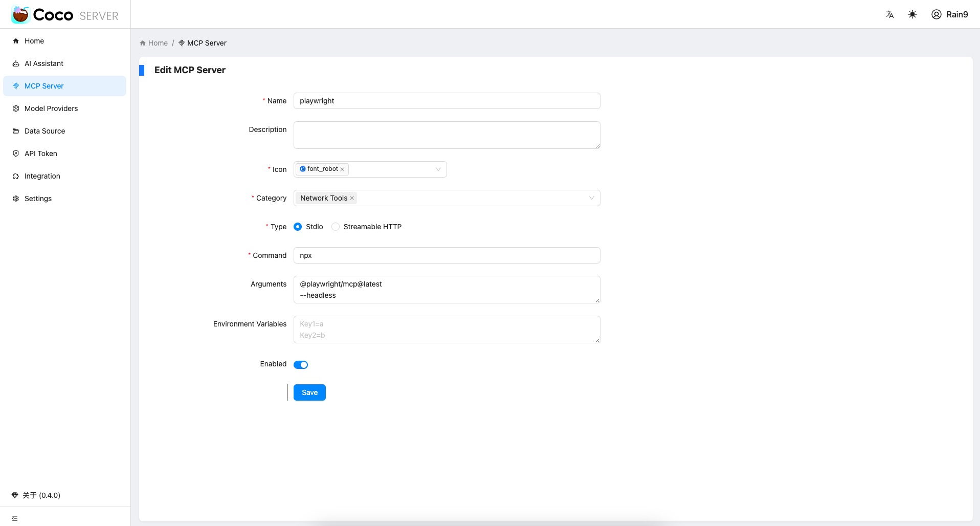Click the About diamond icon in sidebar

pos(15,495)
